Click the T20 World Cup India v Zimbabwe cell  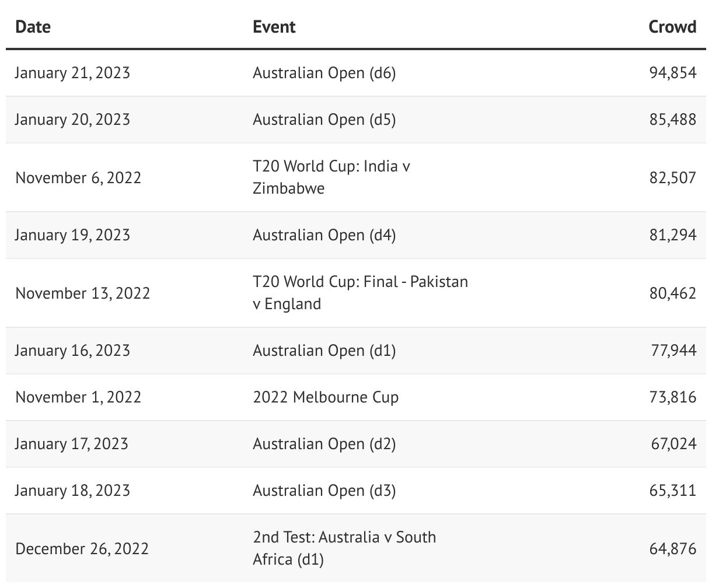tap(331, 177)
